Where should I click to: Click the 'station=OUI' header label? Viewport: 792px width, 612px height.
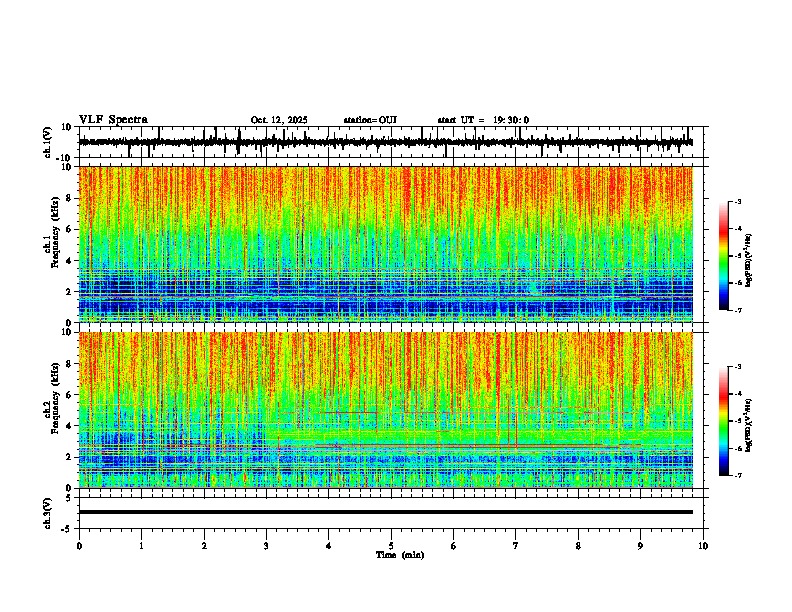pyautogui.click(x=370, y=120)
